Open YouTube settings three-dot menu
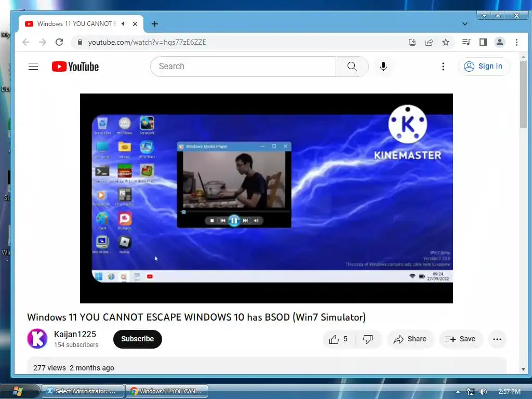This screenshot has height=399, width=532. click(443, 66)
